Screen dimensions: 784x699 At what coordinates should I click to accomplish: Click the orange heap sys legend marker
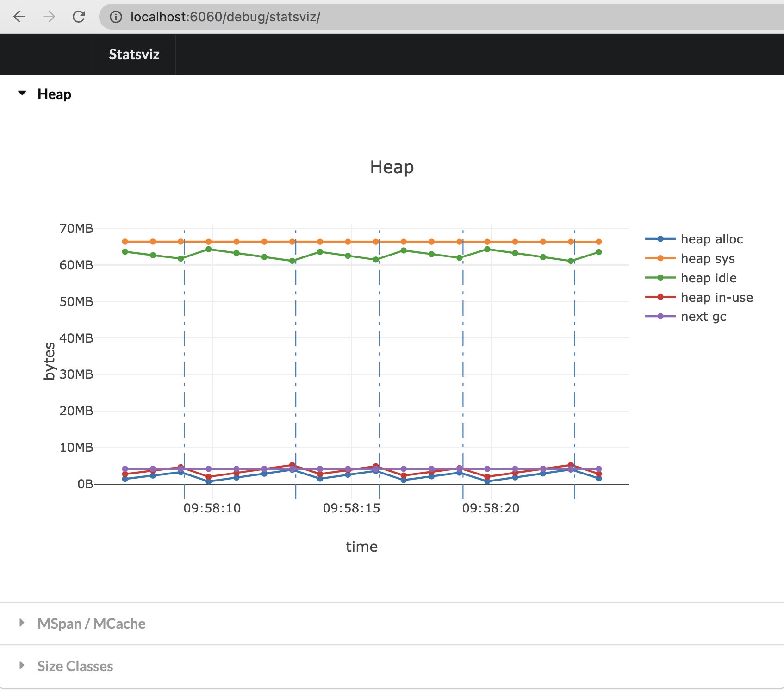coord(660,258)
